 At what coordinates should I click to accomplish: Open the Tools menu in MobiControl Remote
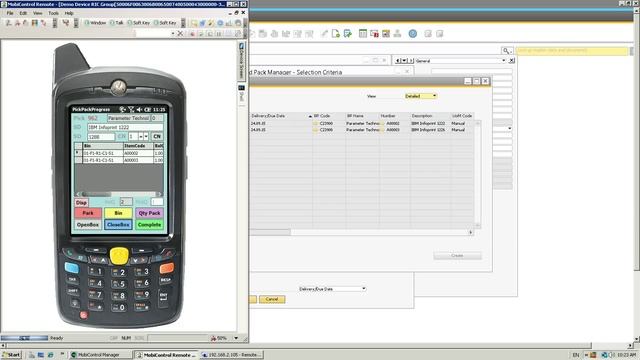click(x=53, y=13)
